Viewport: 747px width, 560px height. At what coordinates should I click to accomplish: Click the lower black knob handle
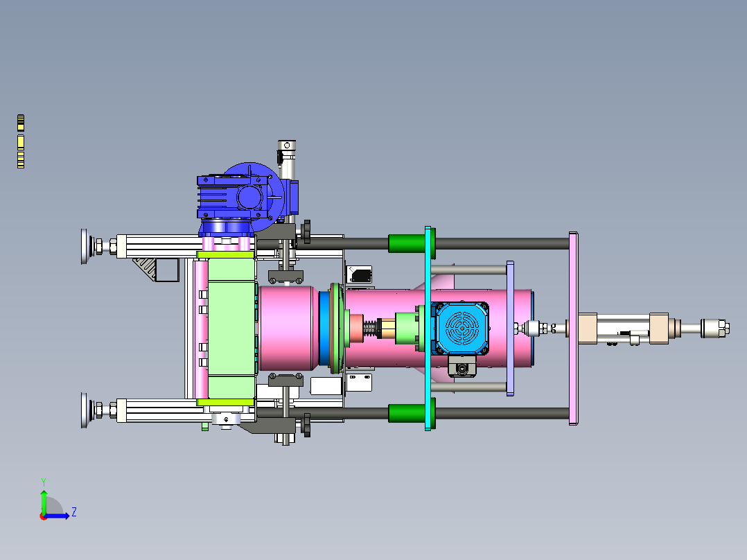[306, 425]
